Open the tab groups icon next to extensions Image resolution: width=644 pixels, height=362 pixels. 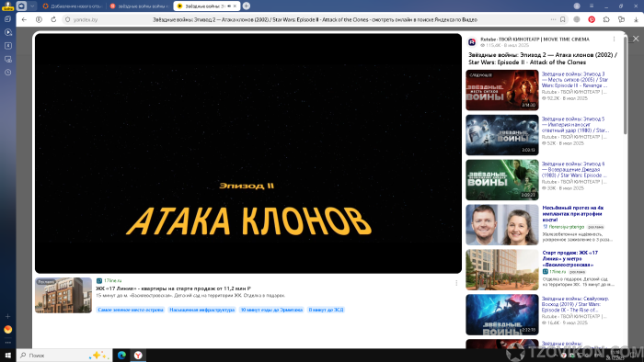[x=621, y=19]
